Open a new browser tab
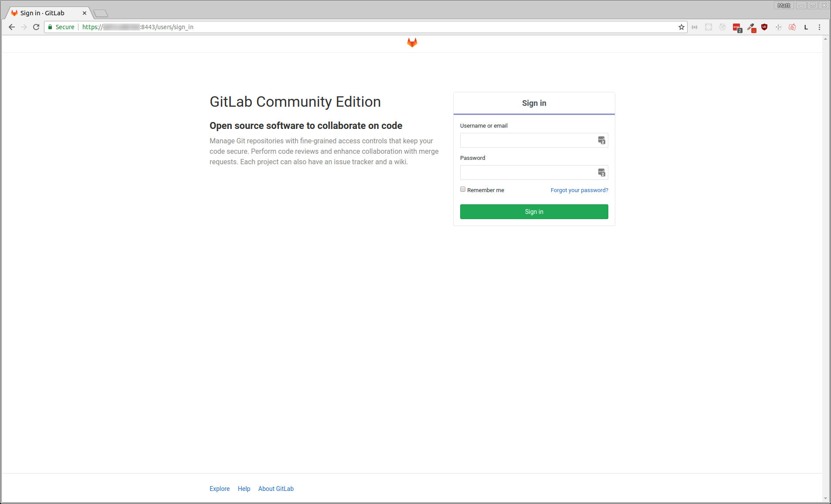Image resolution: width=831 pixels, height=504 pixels. coord(101,14)
